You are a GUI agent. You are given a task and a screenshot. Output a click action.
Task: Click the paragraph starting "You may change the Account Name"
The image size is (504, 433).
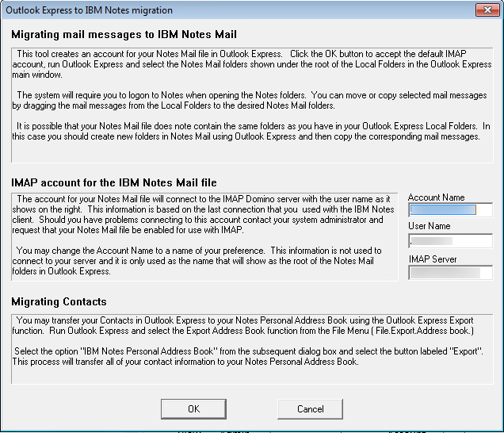click(x=197, y=261)
